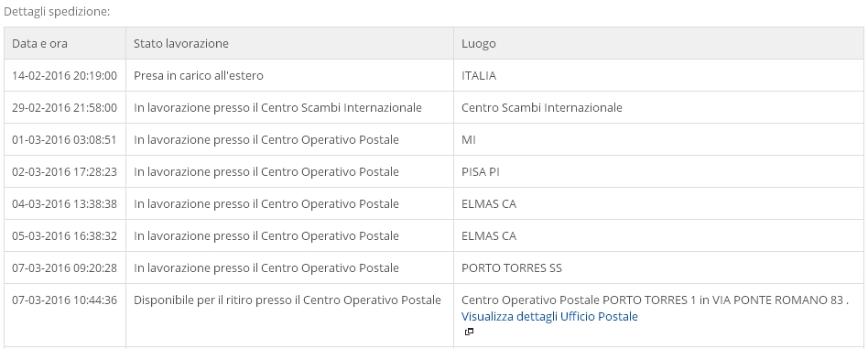868x349 pixels.
Task: Click the 07-03-2016 10:44:36 date cell
Action: (x=64, y=300)
